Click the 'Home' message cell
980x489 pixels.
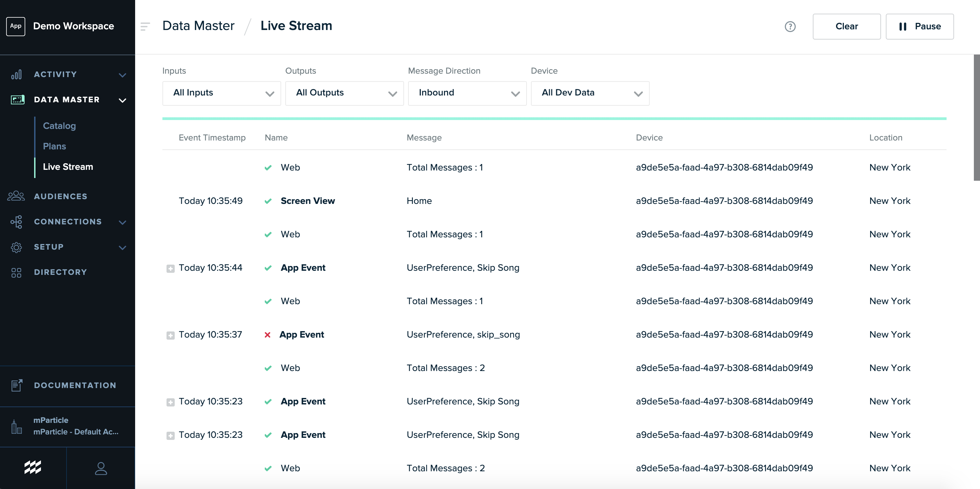(x=419, y=201)
